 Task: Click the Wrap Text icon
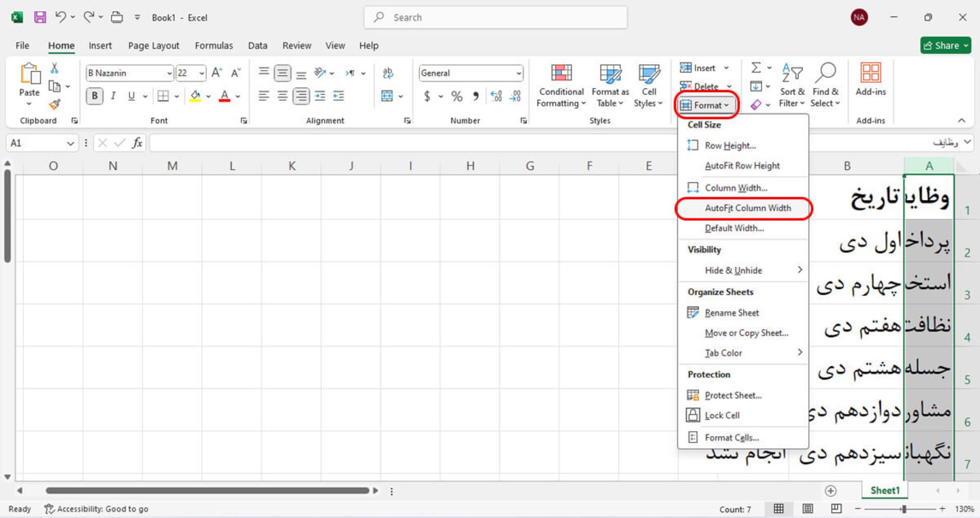[388, 73]
